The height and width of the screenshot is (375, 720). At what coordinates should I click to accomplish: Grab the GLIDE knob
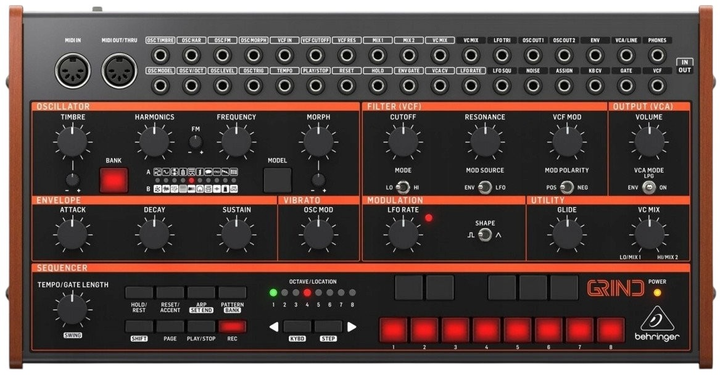(x=567, y=235)
